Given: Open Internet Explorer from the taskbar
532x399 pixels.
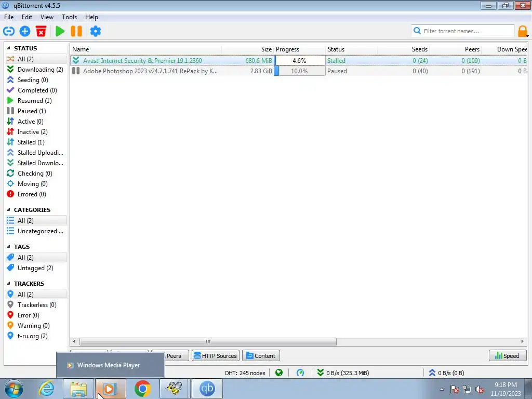Looking at the screenshot, I should (47, 389).
